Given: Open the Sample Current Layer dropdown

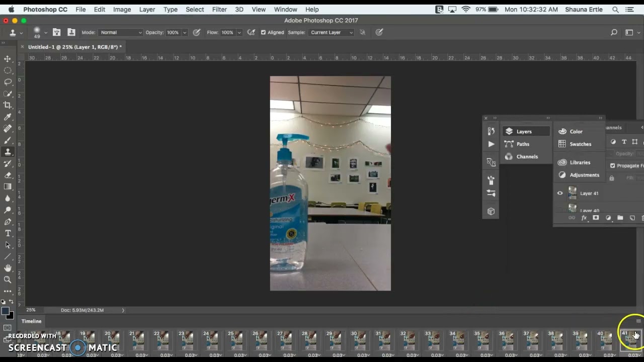Looking at the screenshot, I should 331,32.
